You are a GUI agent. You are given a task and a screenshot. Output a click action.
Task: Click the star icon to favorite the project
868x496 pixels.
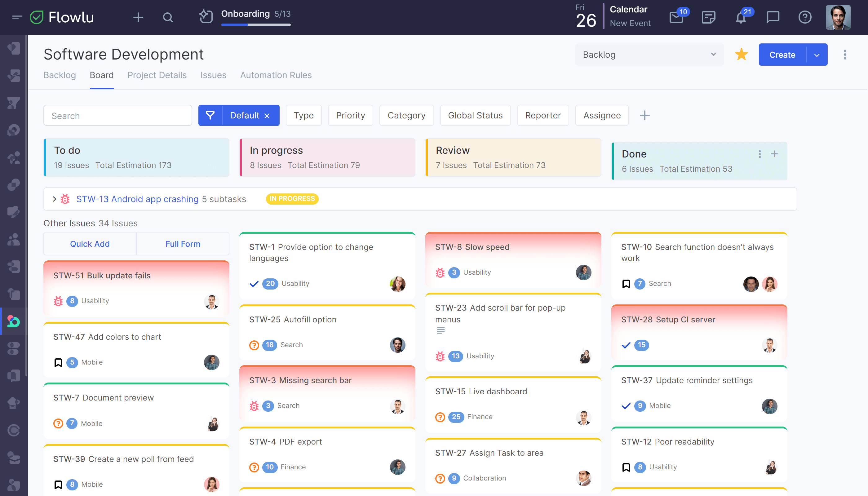tap(741, 54)
